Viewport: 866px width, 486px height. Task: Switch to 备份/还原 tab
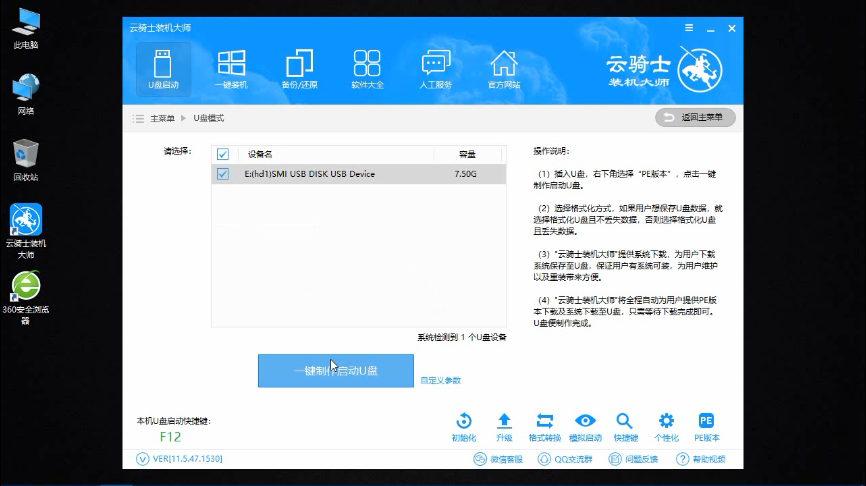pos(299,70)
